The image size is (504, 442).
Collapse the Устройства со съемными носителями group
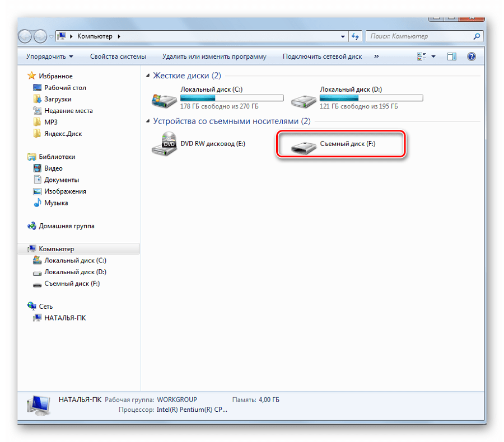[148, 121]
